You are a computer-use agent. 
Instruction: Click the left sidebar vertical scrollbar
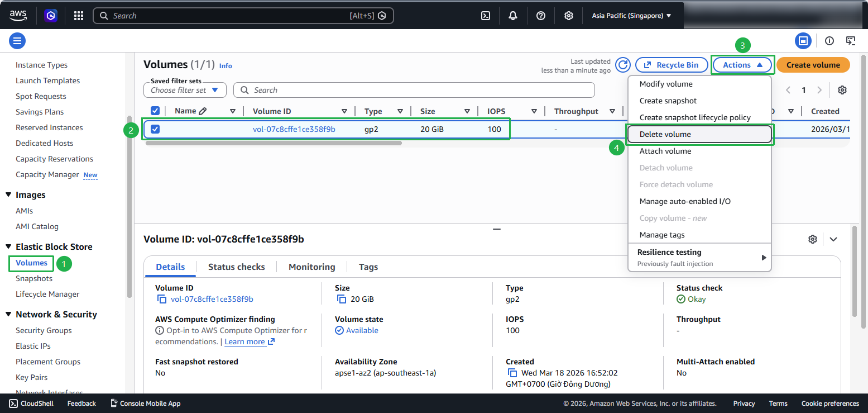coord(130,207)
